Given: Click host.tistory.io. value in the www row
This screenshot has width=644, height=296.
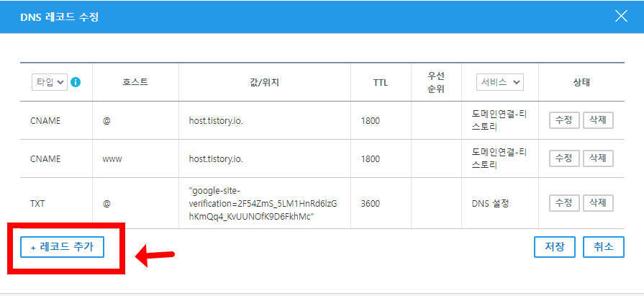Looking at the screenshot, I should (x=216, y=158).
